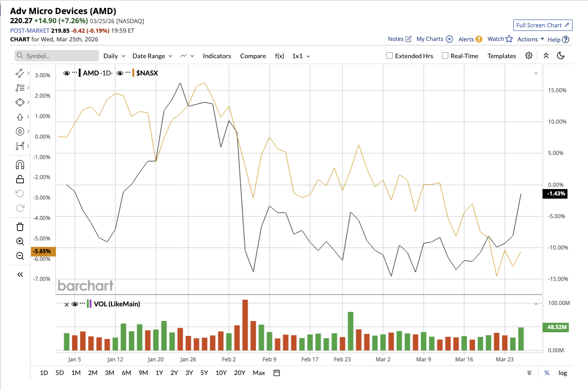Open the Indicators menu
This screenshot has width=588, height=390.
pyautogui.click(x=217, y=56)
